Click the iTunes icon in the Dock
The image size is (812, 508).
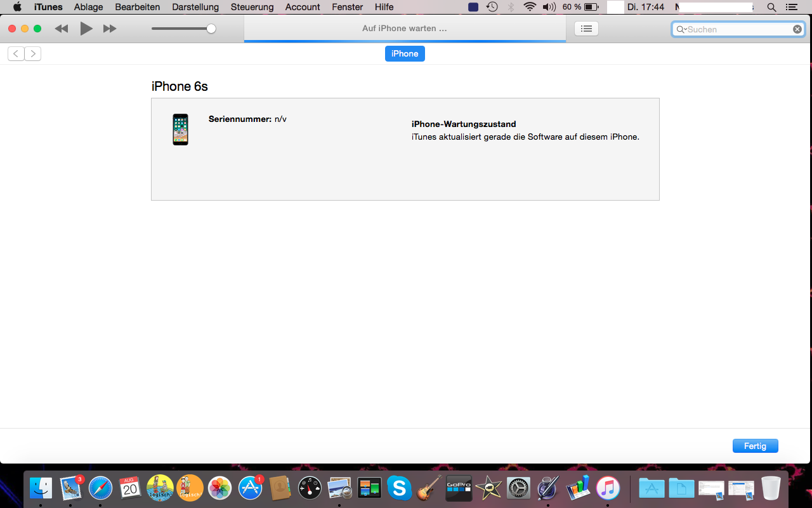(x=608, y=488)
